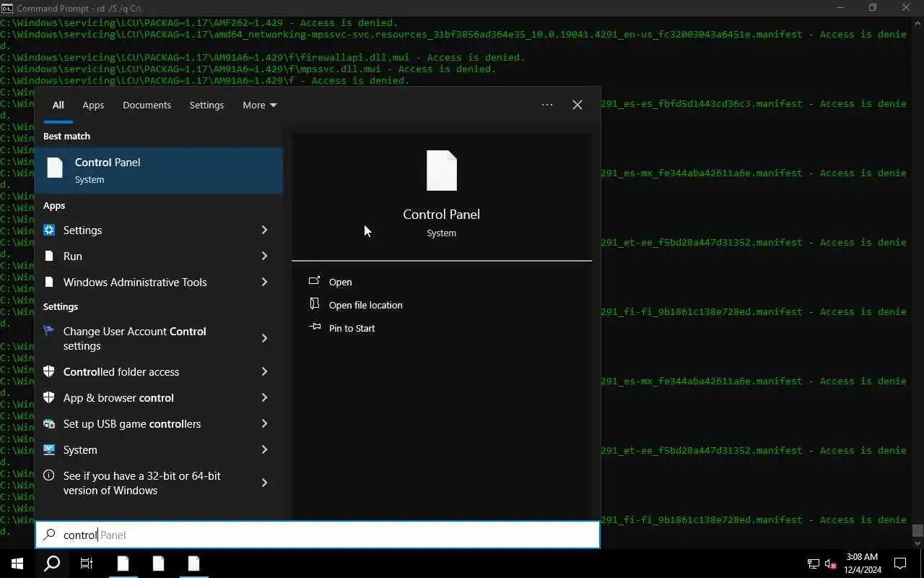
Task: Click the large Control Panel preview icon
Action: pos(442,171)
